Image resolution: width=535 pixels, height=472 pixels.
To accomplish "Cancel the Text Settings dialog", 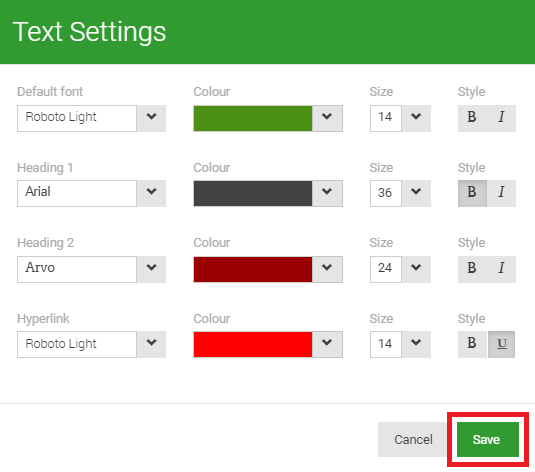I will (x=413, y=440).
